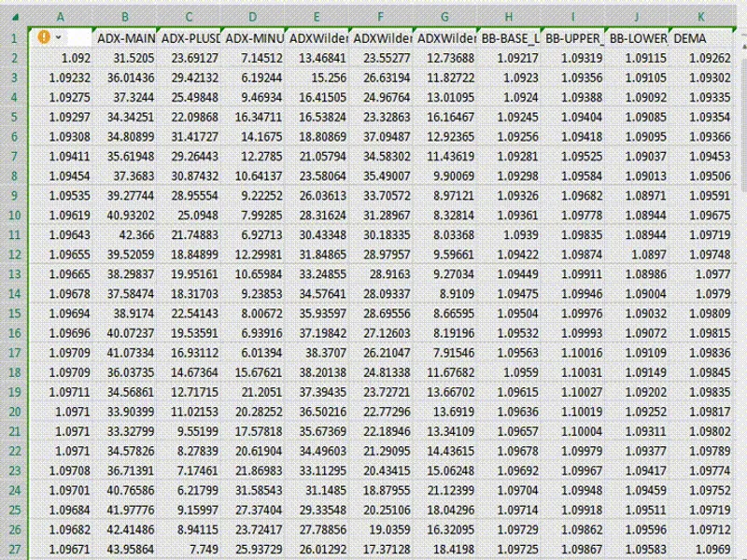Click the Select All corner triangle
The width and height of the screenshot is (747, 560).
point(15,17)
